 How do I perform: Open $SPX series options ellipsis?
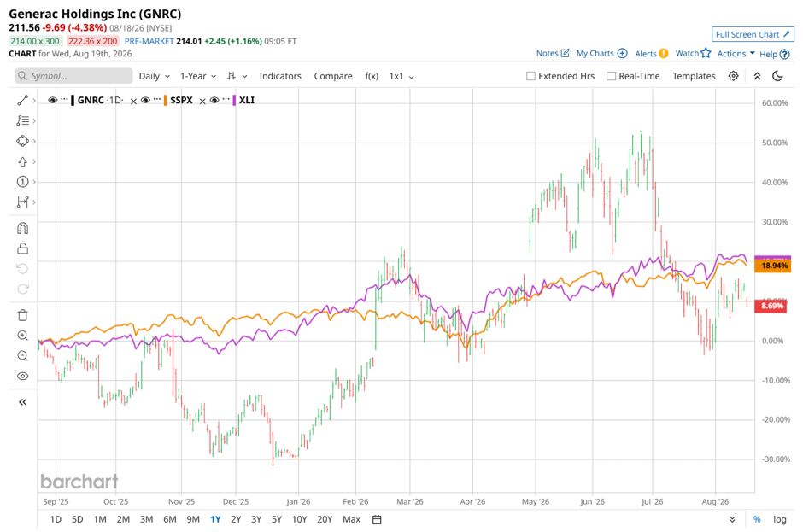[x=157, y=99]
